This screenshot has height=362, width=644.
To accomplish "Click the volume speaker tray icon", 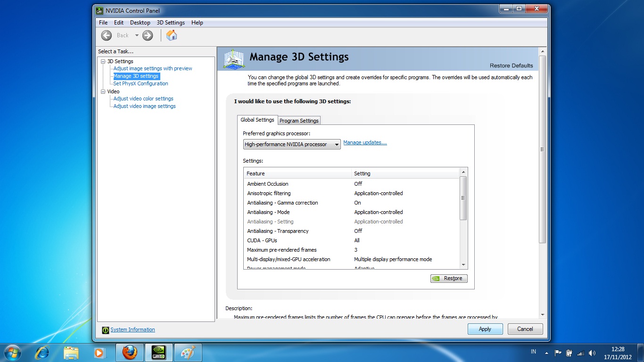I will coord(592,353).
